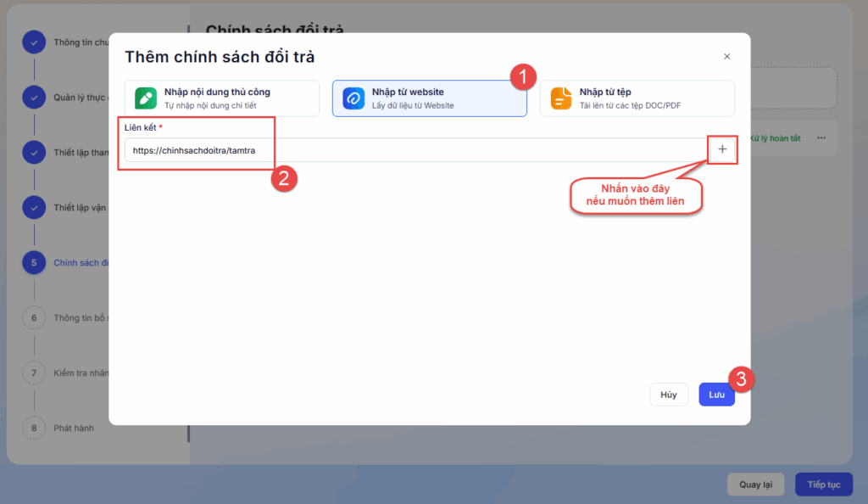The image size is (868, 504).
Task: Select the Nhập từ website option
Action: point(429,98)
